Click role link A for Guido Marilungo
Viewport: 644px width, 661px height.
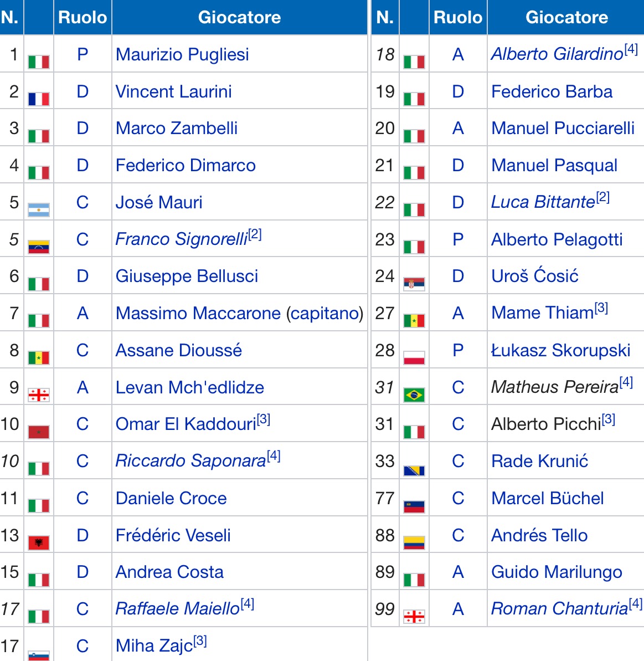click(458, 572)
